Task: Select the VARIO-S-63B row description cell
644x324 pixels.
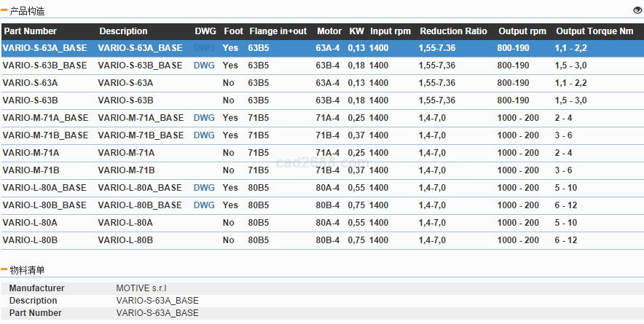Action: pyautogui.click(x=125, y=100)
